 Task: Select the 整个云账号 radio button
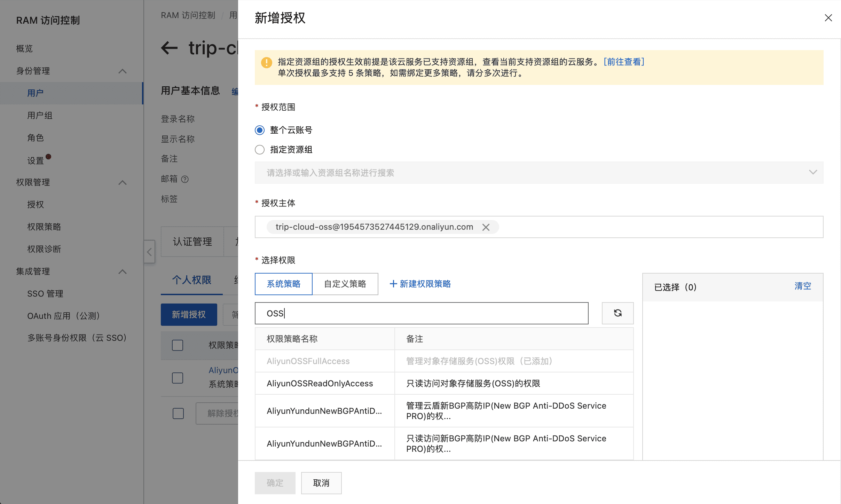(x=260, y=130)
